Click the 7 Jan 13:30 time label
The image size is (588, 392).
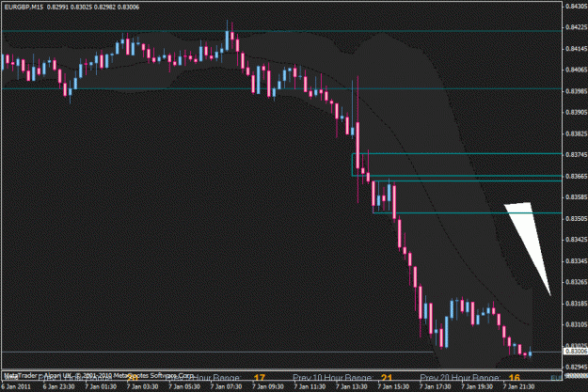[352, 386]
